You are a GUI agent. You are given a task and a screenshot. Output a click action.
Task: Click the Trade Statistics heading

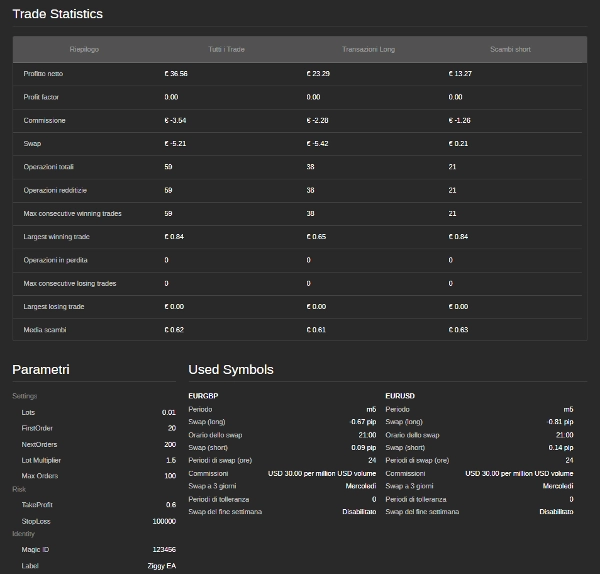pyautogui.click(x=58, y=14)
